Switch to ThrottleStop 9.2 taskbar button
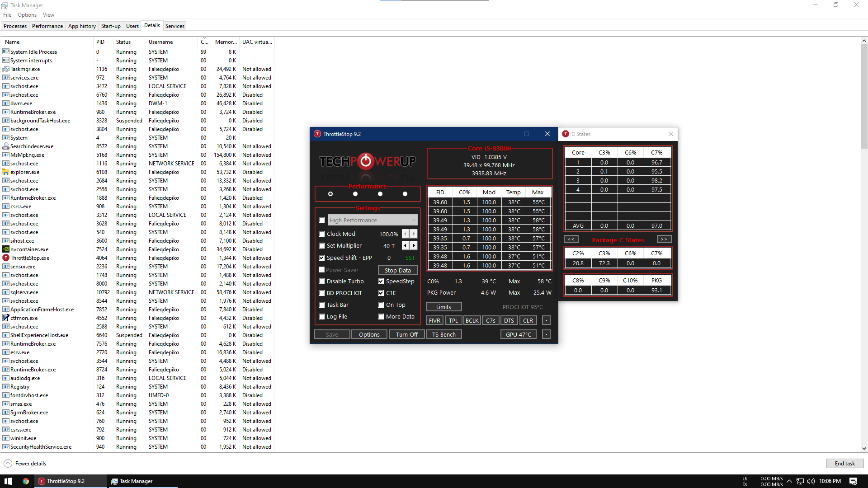This screenshot has height=488, width=868. pyautogui.click(x=71, y=481)
